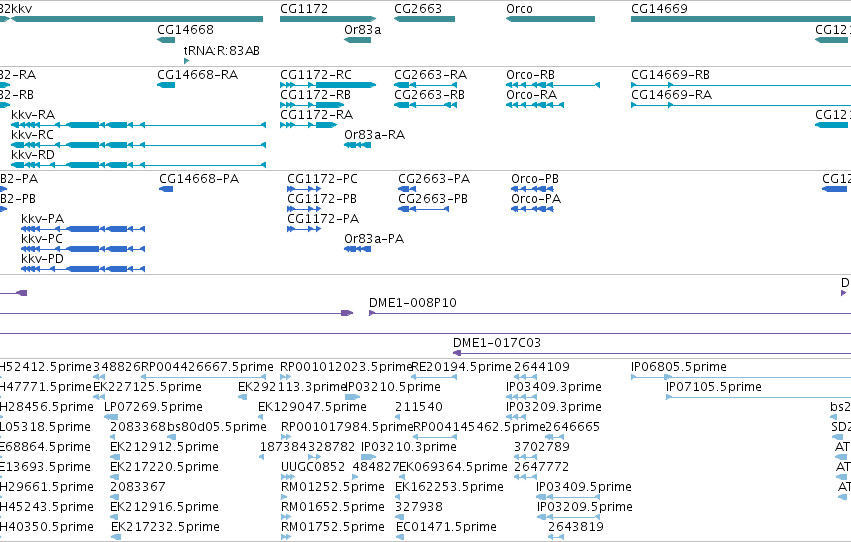Open the Or83a gene label
The image size is (851, 542).
point(363,30)
